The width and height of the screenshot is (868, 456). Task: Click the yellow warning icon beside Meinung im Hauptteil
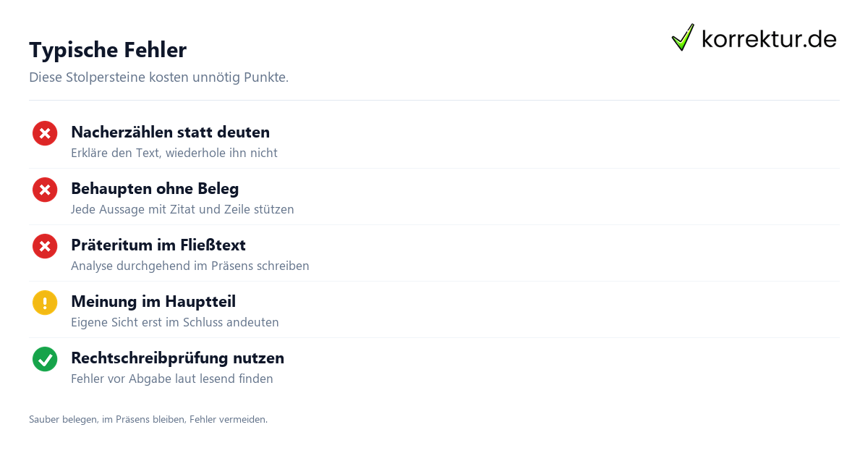(x=45, y=303)
